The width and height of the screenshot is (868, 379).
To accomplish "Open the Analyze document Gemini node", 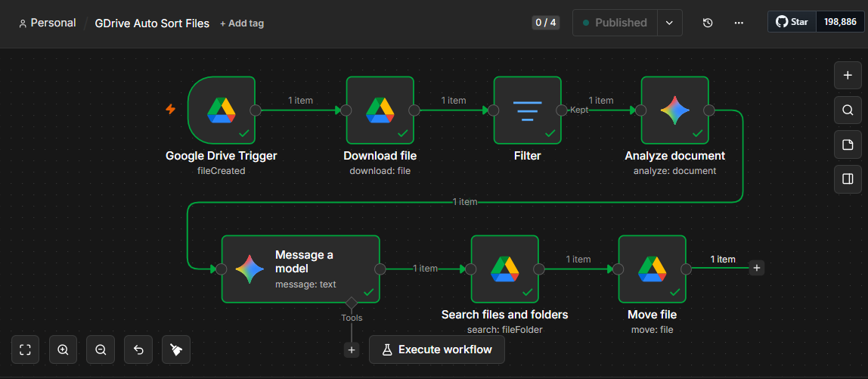I will (674, 110).
